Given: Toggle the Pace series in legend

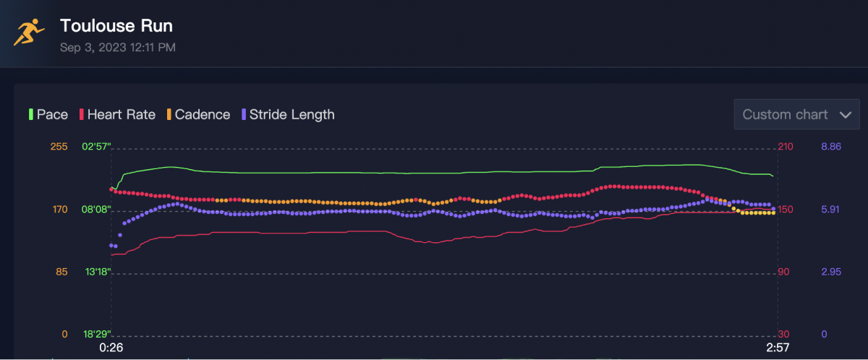Looking at the screenshot, I should (48, 114).
